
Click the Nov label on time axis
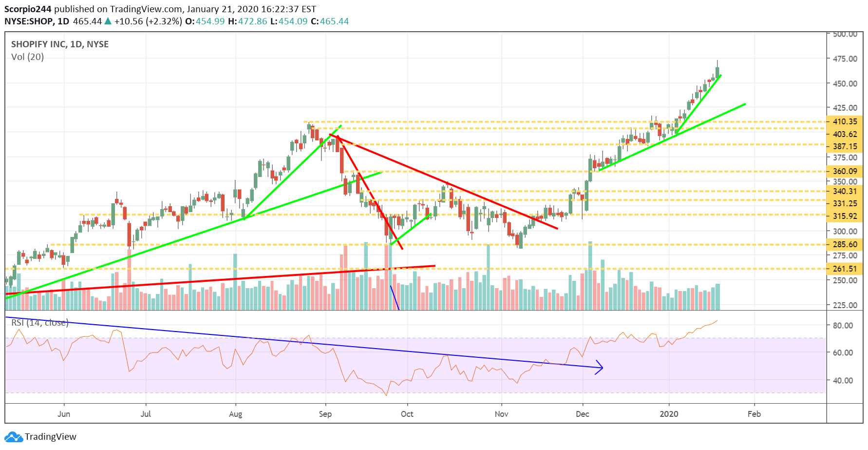pyautogui.click(x=502, y=414)
